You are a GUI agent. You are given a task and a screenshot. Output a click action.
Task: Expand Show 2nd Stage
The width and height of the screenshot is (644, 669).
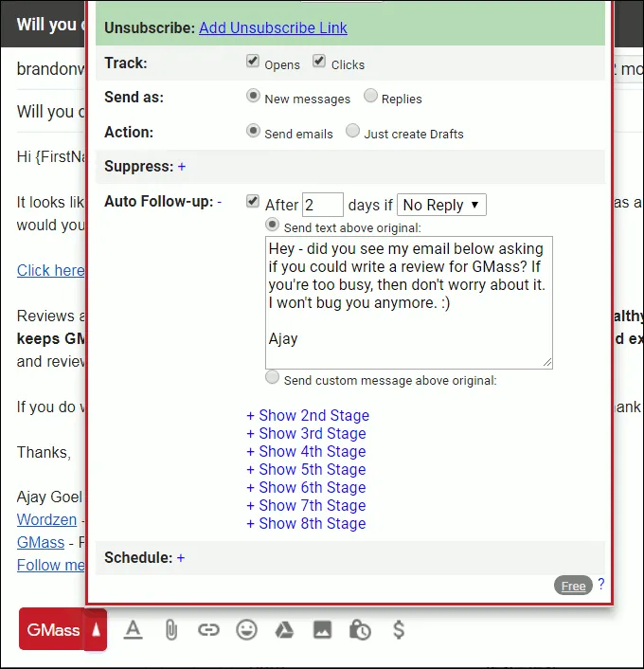point(308,415)
